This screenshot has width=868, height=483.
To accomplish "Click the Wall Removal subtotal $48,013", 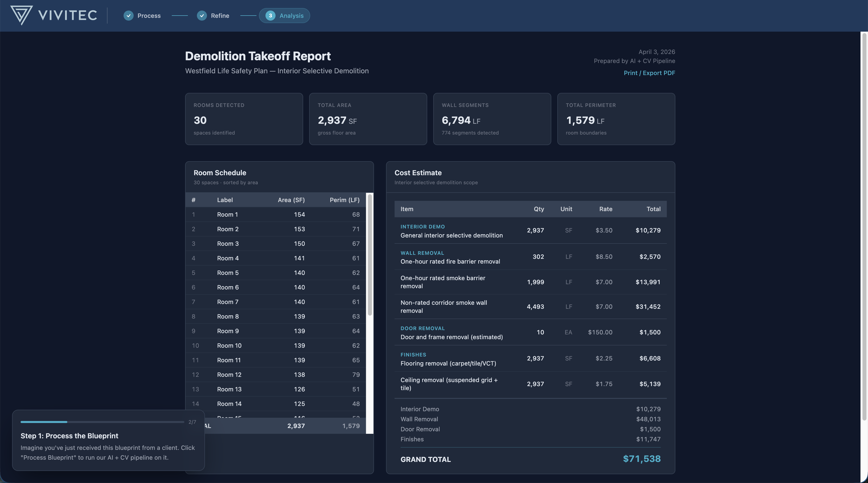I will click(648, 419).
